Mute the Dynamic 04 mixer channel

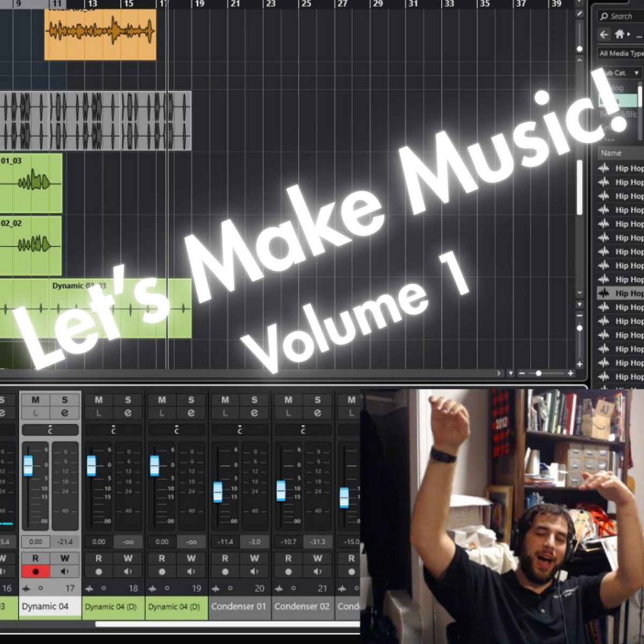coord(35,400)
